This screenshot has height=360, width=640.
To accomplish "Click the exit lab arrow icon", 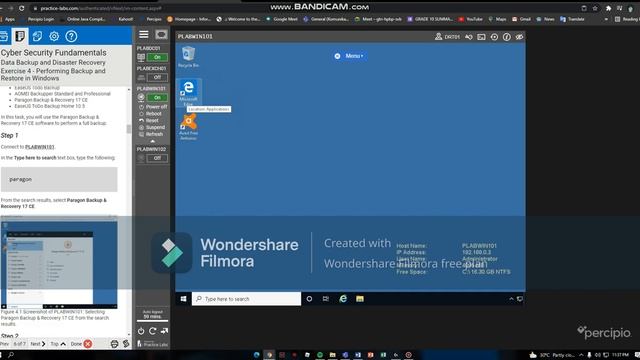I will [x=164, y=331].
